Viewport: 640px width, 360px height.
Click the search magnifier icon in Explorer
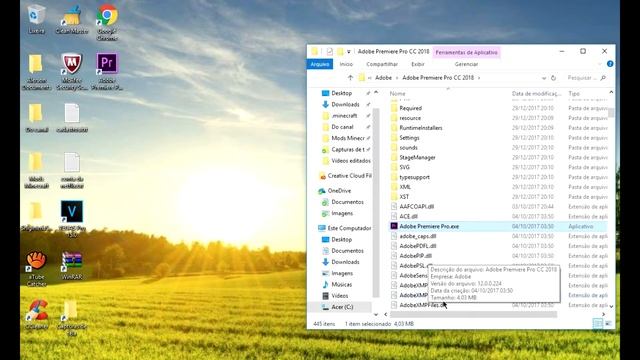pyautogui.click(x=603, y=78)
